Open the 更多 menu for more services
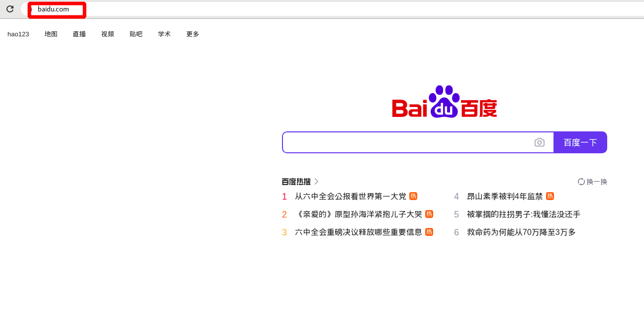This screenshot has height=322, width=644. (192, 34)
